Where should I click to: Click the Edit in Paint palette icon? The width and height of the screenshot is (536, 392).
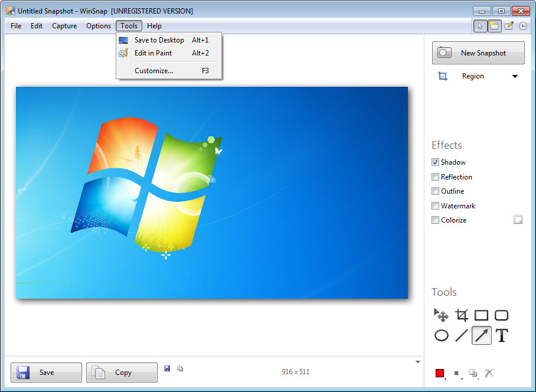123,53
